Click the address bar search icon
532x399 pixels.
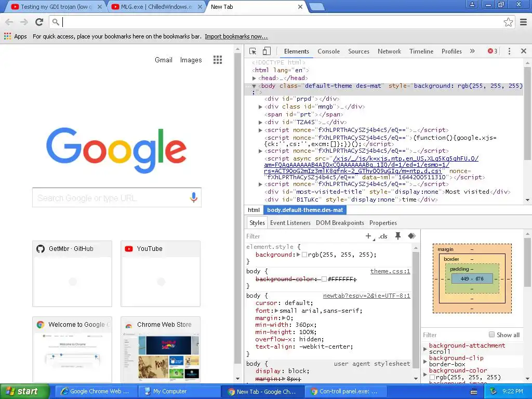pos(56,22)
